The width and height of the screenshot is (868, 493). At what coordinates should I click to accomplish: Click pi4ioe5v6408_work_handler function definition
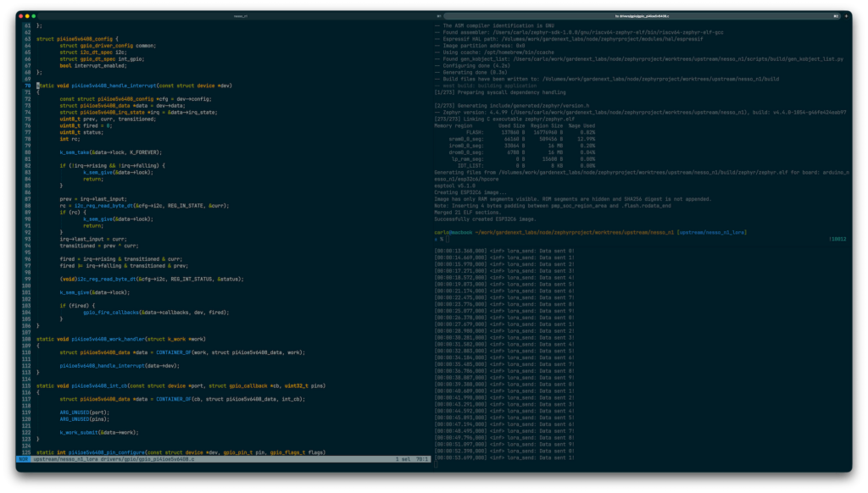121,339
